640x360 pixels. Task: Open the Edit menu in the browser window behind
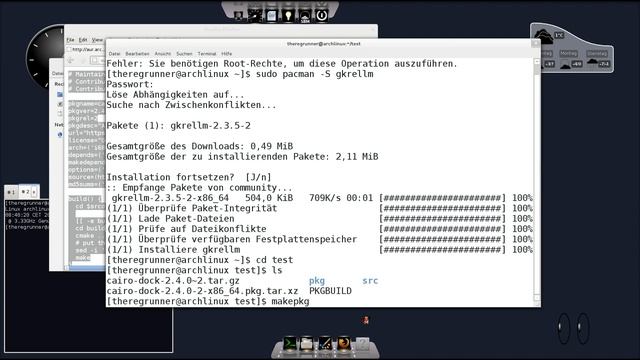click(83, 40)
